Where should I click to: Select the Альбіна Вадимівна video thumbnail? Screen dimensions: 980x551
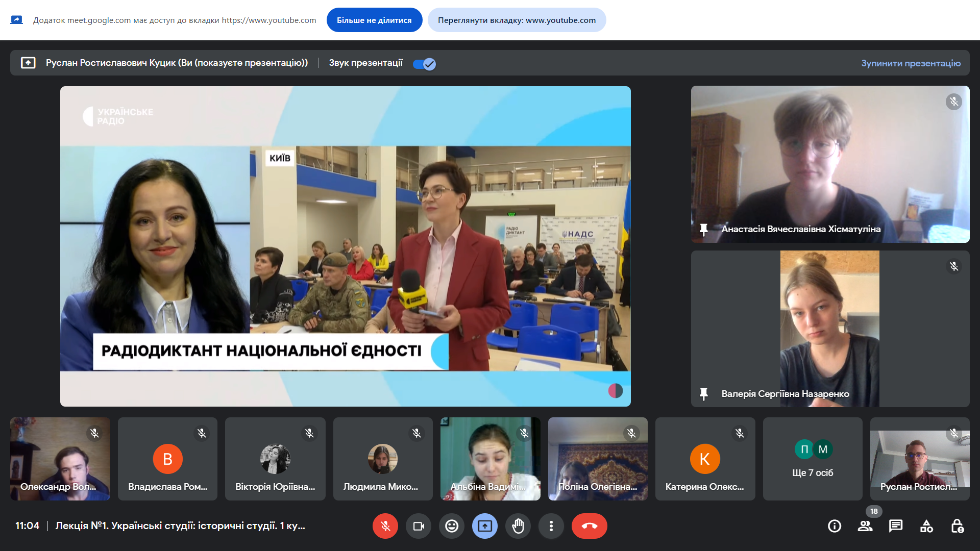[x=490, y=459]
